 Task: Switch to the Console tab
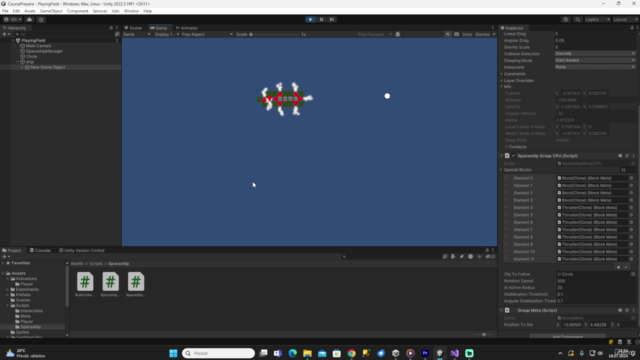click(x=40, y=250)
